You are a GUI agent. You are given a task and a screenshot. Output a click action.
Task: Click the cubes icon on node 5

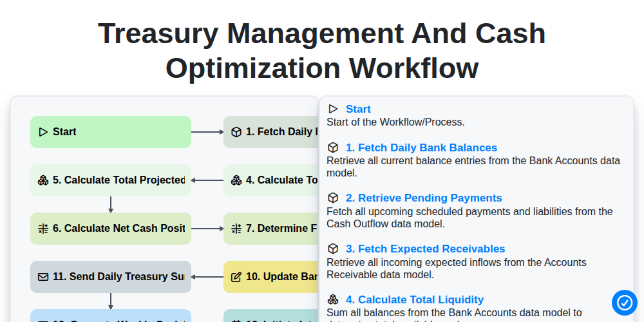43,180
